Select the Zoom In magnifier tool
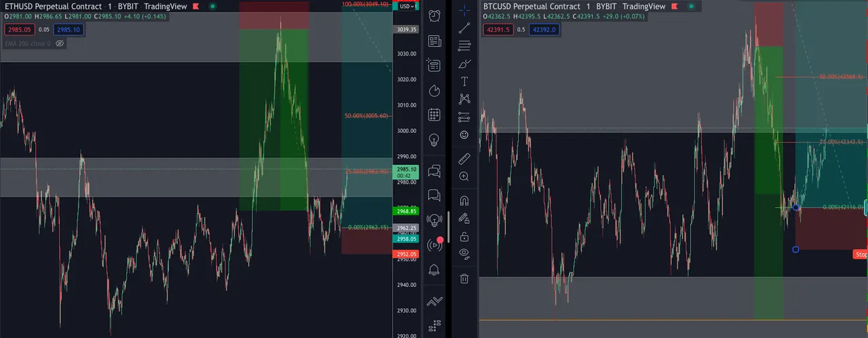Screen dimensions: 868x338 [x=464, y=176]
